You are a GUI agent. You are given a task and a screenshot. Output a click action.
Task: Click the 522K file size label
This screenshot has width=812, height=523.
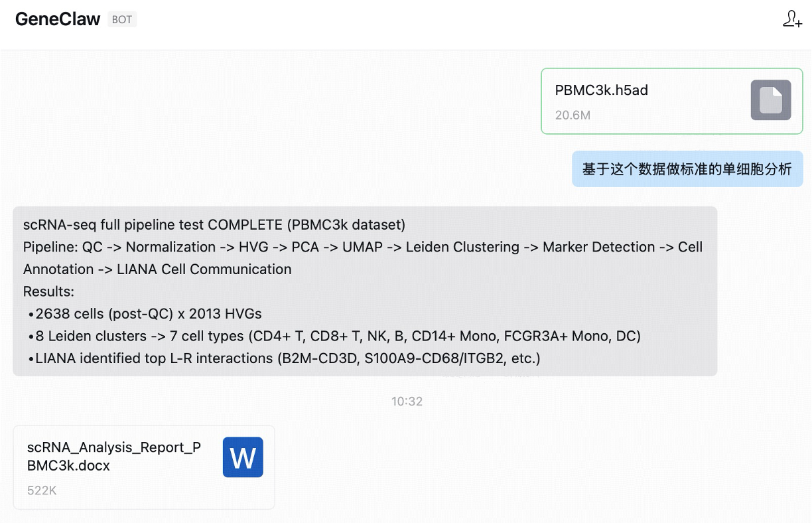coord(42,491)
